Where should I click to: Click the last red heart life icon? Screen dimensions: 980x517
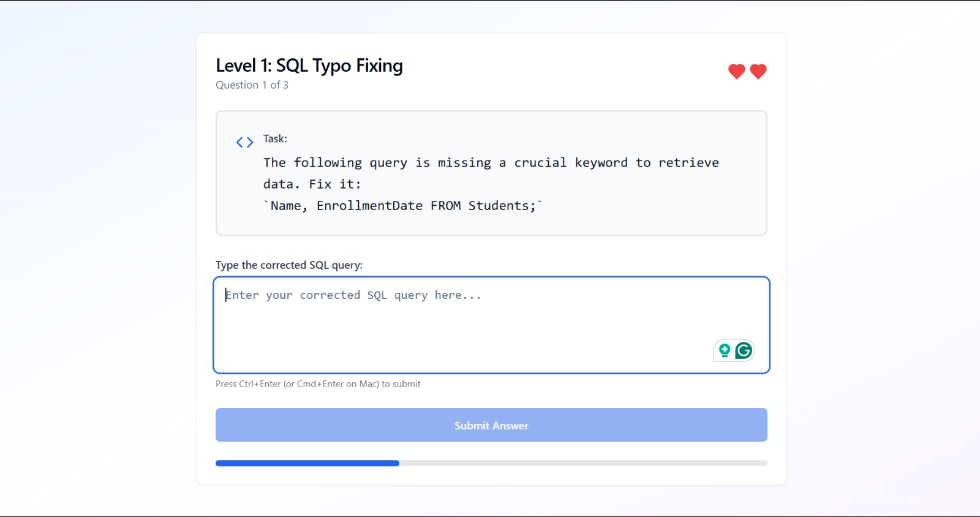click(x=758, y=72)
